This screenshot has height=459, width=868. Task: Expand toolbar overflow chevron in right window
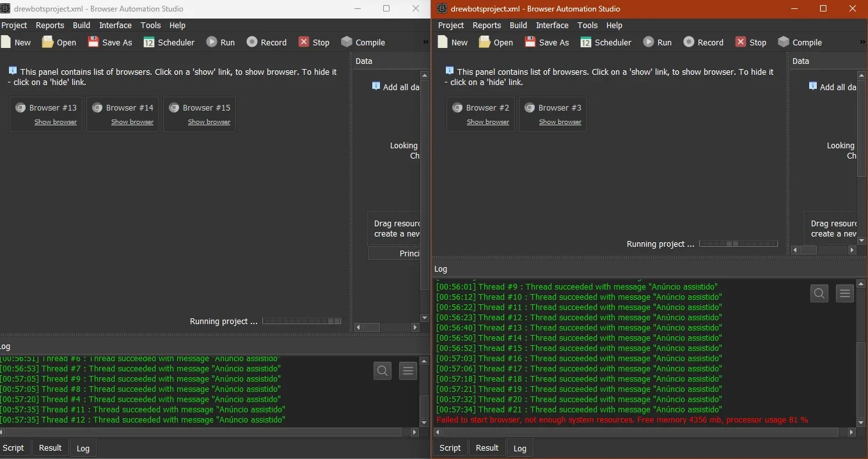click(x=862, y=42)
